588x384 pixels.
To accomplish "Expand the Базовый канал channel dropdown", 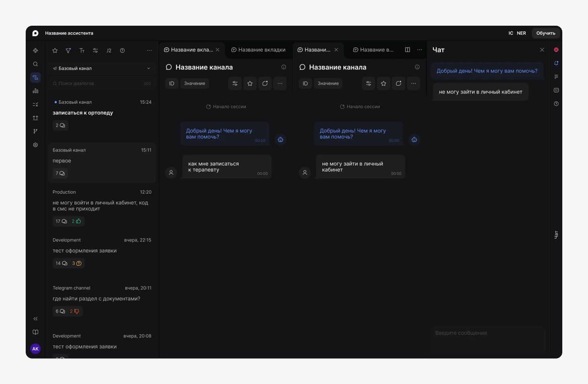I will pos(102,68).
